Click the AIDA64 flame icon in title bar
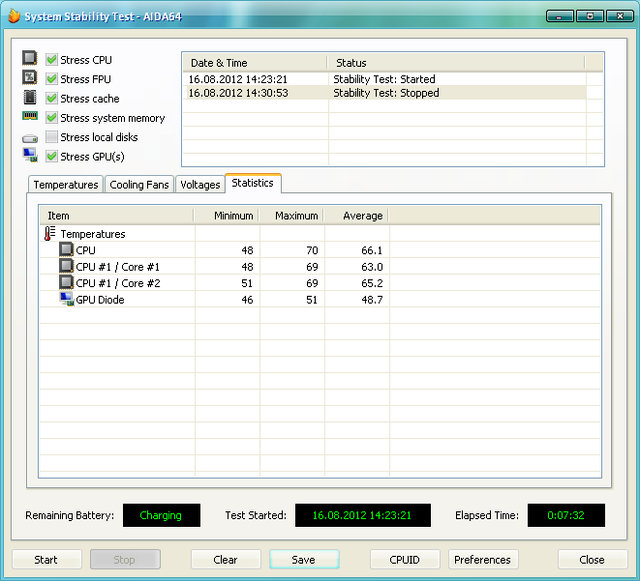Viewport: 640px width, 581px height. point(14,15)
